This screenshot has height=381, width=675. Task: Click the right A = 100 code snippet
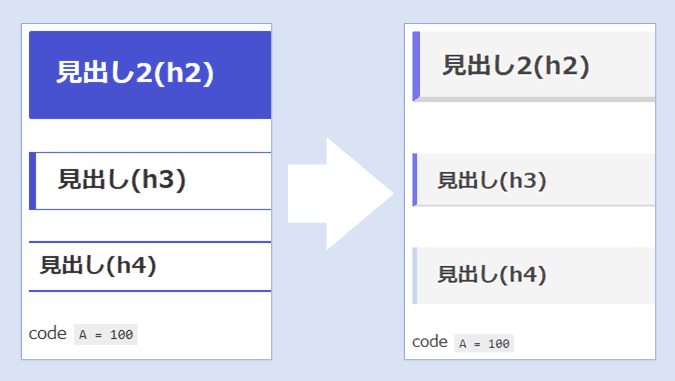tap(484, 344)
